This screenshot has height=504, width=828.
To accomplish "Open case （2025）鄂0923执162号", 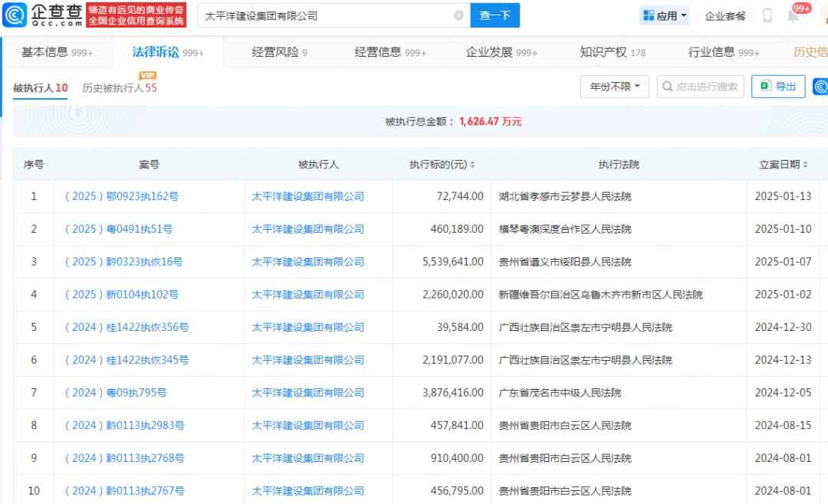I will [121, 197].
